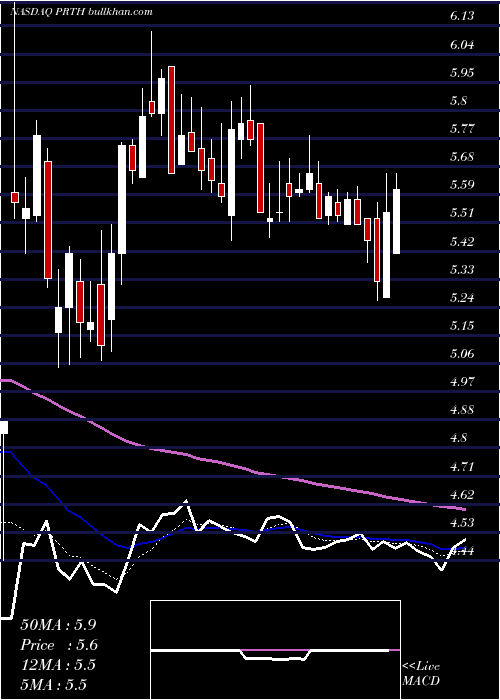Click the 5.77 price axis label
This screenshot has height=700, width=500.
point(462,129)
